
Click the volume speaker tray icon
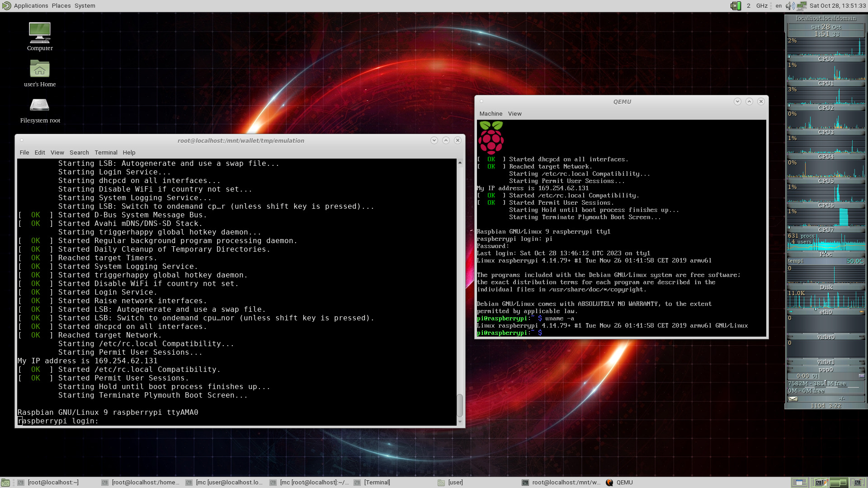click(x=790, y=6)
